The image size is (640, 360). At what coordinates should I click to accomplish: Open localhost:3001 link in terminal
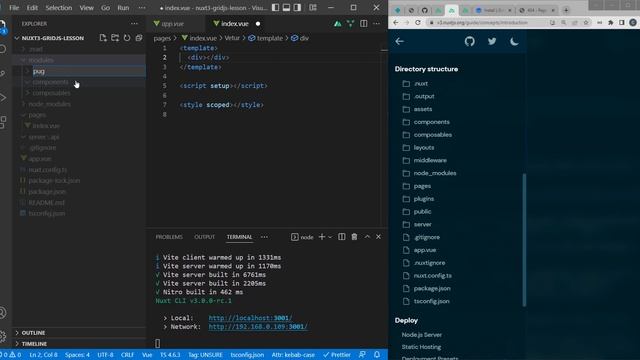point(250,318)
